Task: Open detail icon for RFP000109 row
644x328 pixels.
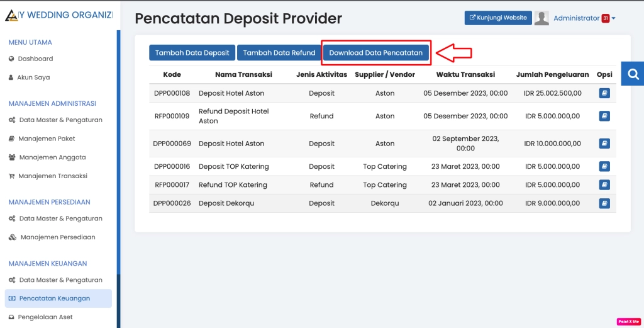Action: click(604, 116)
